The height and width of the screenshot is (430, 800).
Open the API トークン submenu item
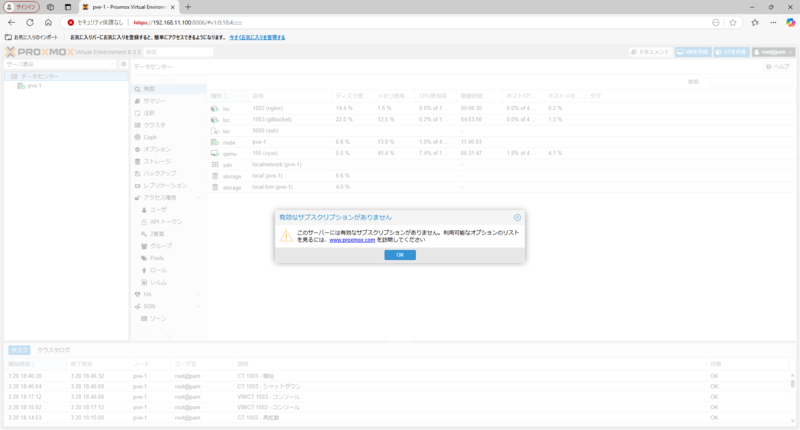[x=168, y=222]
